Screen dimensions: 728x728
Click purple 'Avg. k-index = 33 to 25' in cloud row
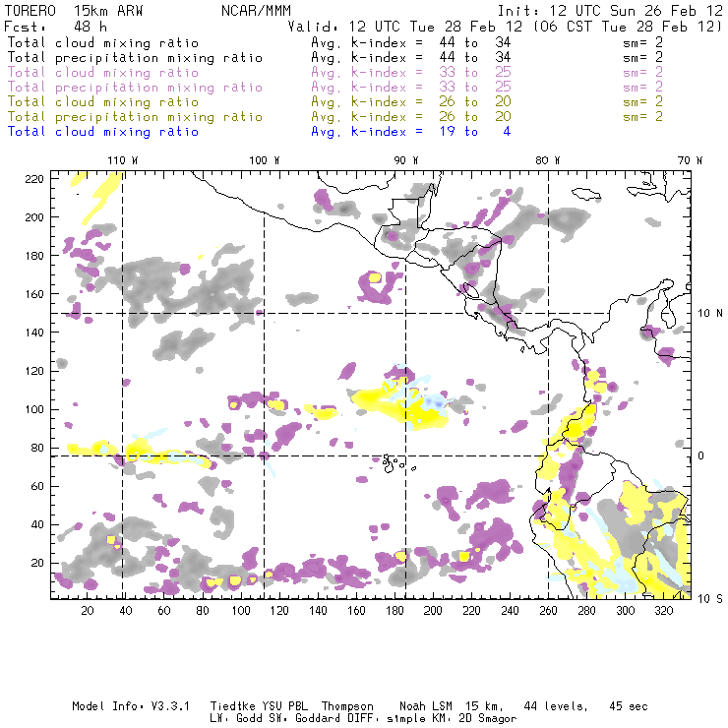click(x=411, y=73)
